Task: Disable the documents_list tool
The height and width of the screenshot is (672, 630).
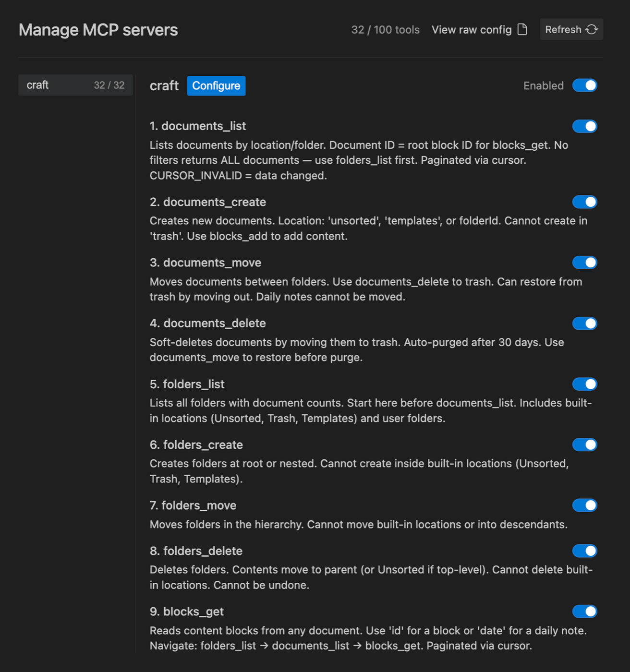Action: [584, 126]
